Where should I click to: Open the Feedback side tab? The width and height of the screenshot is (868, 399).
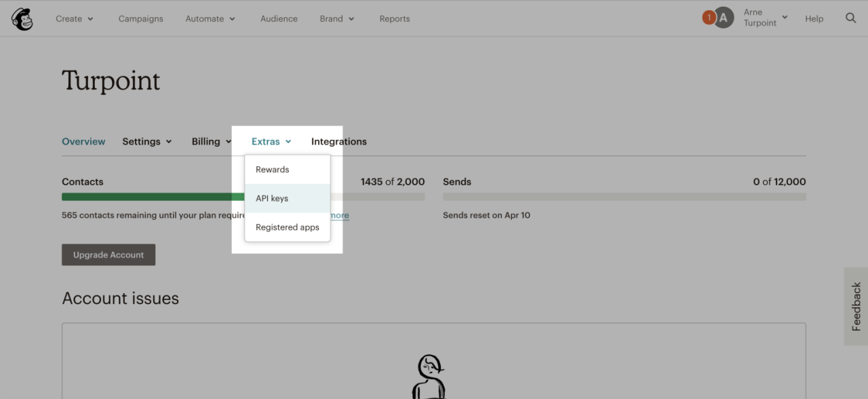pos(856,307)
